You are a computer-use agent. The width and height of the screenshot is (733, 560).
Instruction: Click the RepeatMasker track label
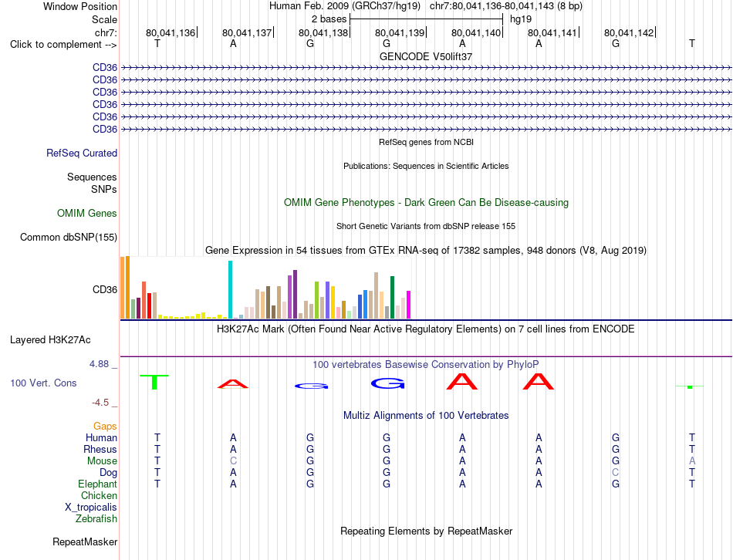tap(85, 541)
